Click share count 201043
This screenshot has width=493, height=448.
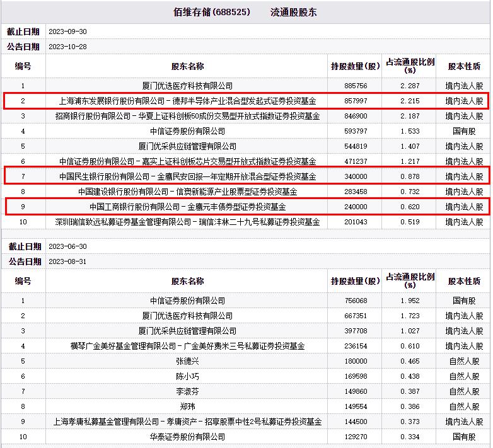(356, 222)
